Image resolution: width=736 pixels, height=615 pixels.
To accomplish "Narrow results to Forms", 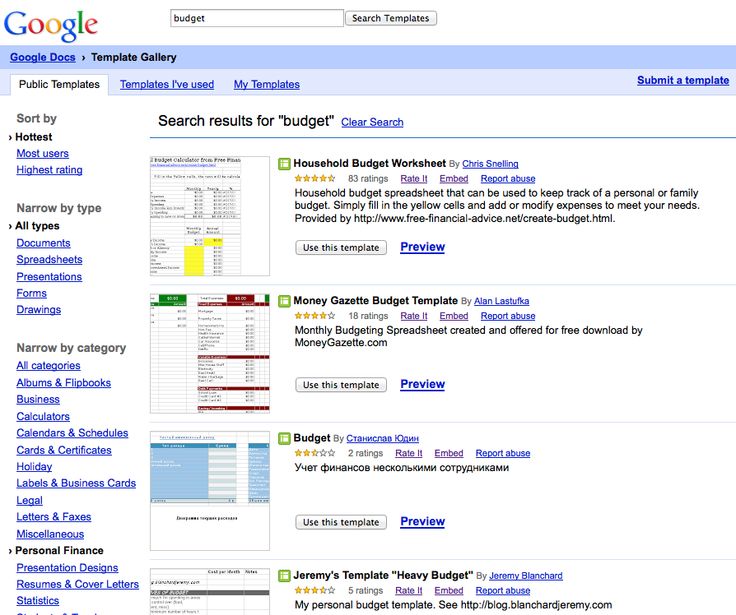I will (x=31, y=293).
